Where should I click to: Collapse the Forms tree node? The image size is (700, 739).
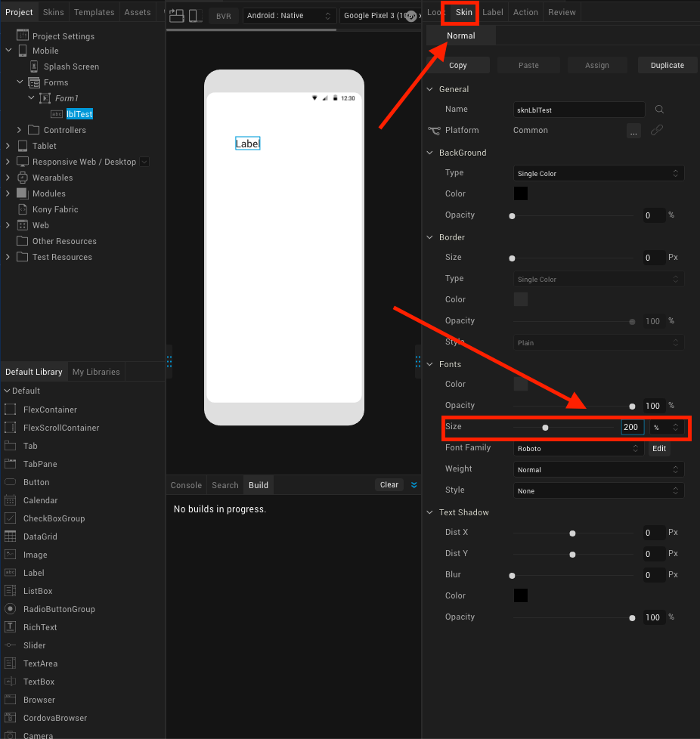tap(20, 82)
